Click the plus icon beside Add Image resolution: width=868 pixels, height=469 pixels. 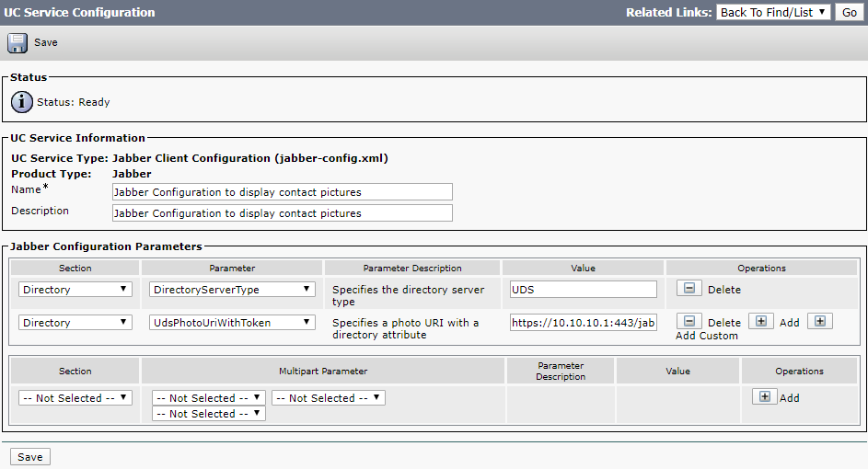(x=760, y=322)
